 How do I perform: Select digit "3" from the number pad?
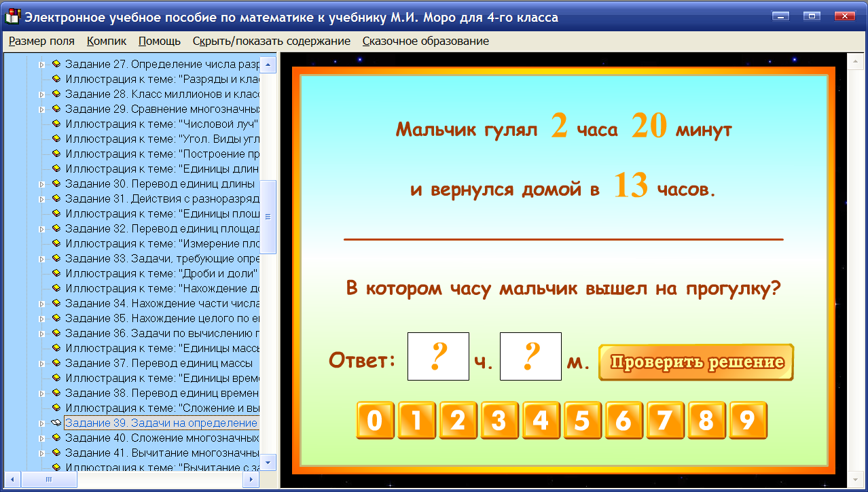[x=499, y=421]
